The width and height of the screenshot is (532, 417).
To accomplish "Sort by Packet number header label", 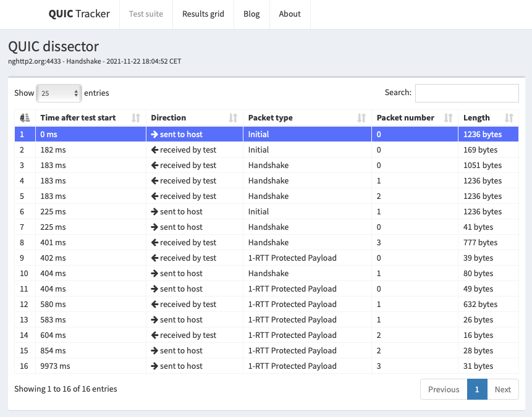I will click(x=405, y=118).
